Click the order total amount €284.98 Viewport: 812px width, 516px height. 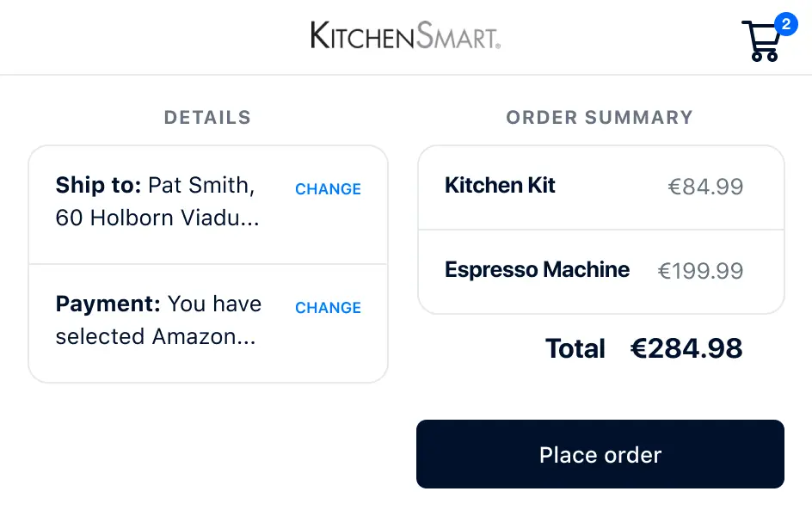[686, 348]
